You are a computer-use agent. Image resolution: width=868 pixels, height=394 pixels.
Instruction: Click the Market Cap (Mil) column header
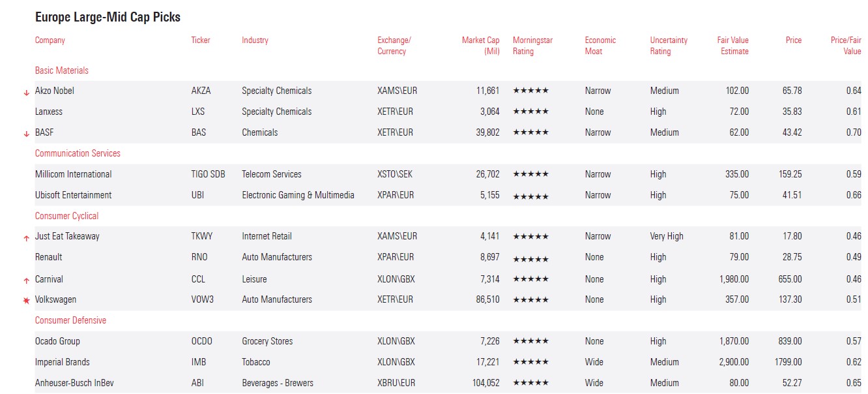pos(480,46)
